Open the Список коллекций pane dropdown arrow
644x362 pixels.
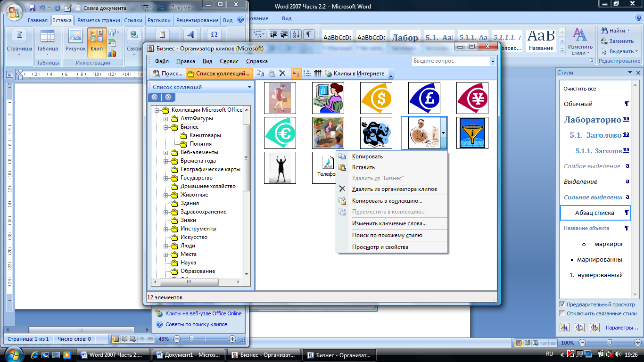pyautogui.click(x=250, y=87)
